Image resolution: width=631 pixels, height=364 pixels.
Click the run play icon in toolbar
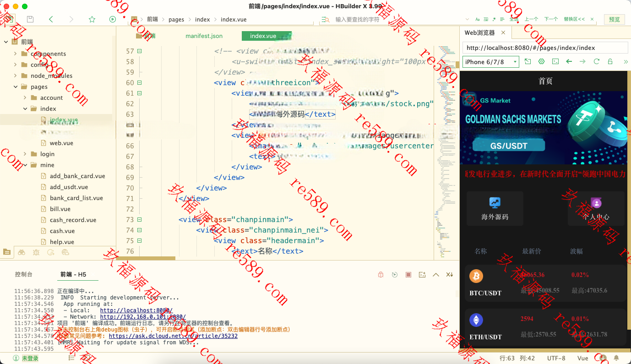[x=113, y=19]
